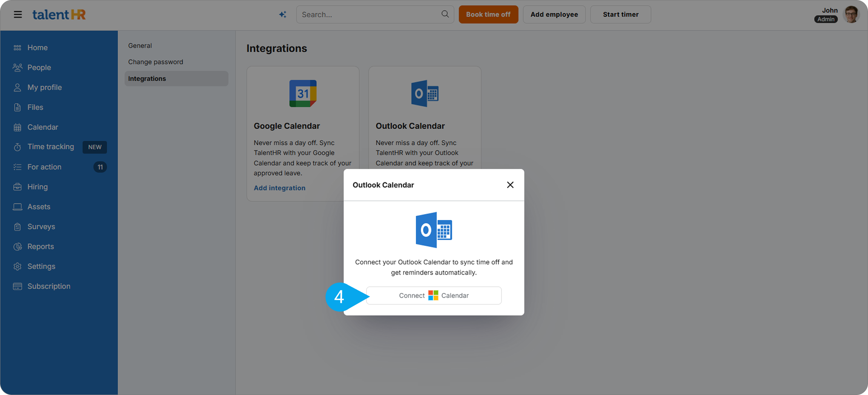Click Add integration for Google Calendar
868x395 pixels.
(279, 188)
